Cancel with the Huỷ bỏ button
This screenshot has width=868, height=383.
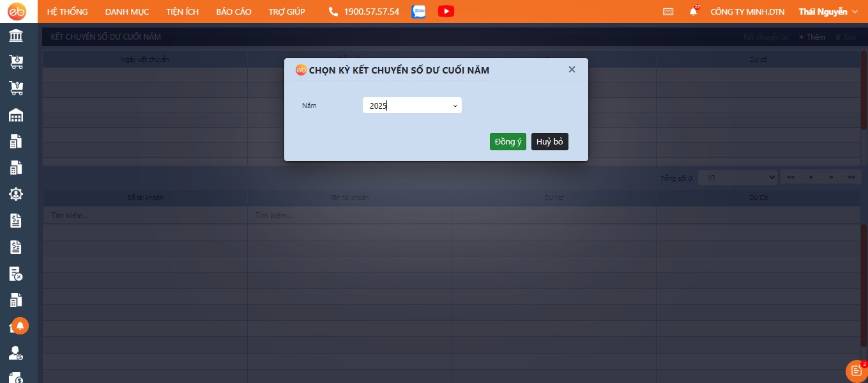tap(549, 142)
